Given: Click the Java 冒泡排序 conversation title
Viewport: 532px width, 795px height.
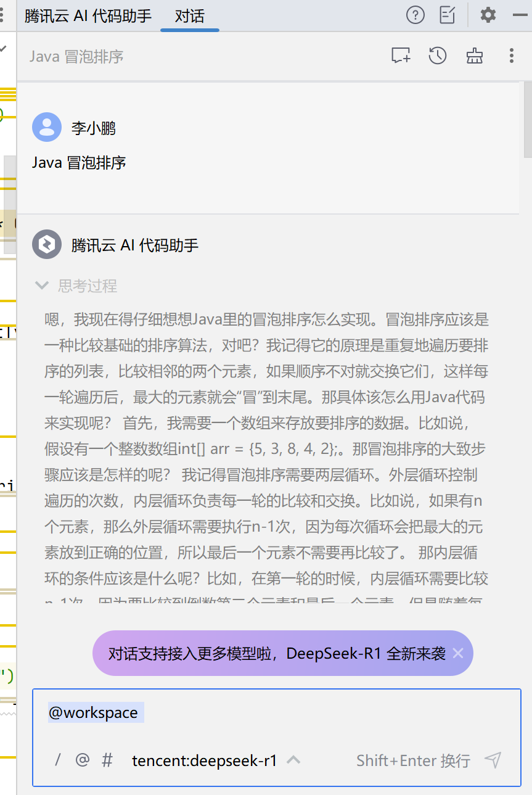Looking at the screenshot, I should click(76, 57).
